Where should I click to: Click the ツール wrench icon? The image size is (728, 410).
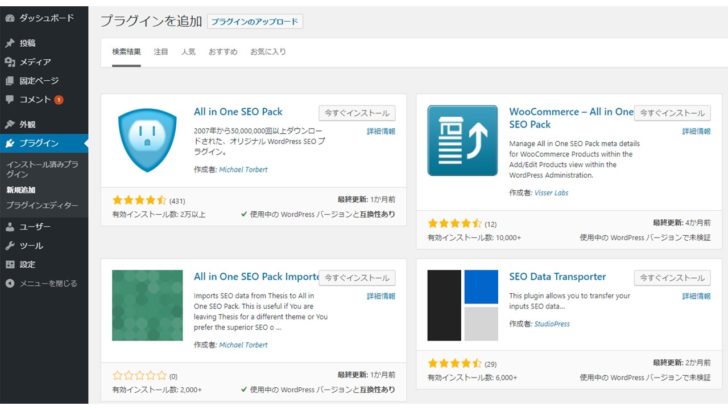[10, 246]
